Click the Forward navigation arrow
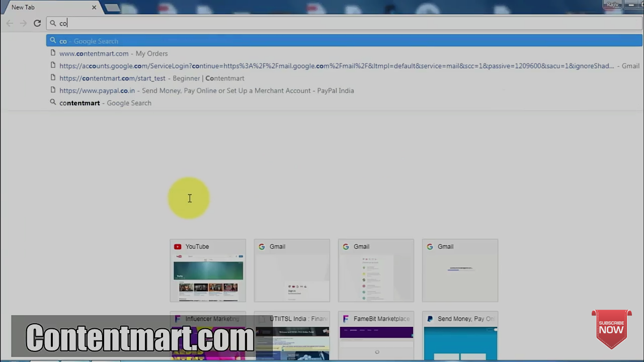 (23, 23)
